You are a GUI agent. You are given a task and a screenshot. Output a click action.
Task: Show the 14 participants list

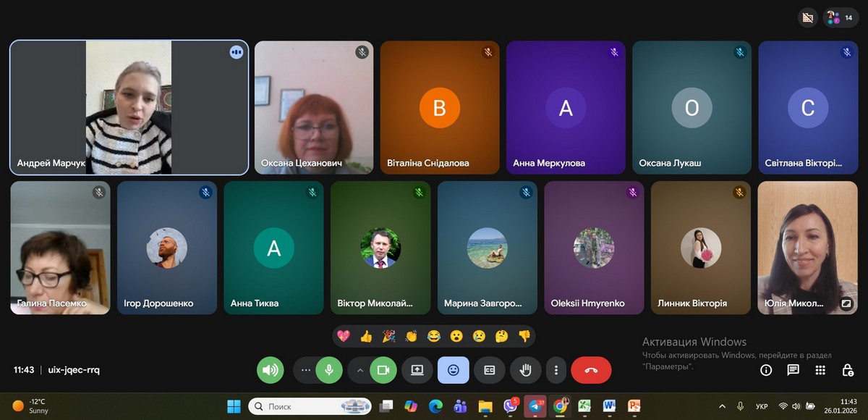point(841,18)
